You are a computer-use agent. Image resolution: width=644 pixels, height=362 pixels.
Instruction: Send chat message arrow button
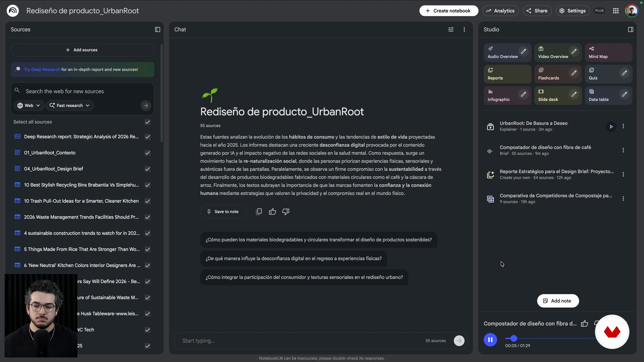(459, 341)
